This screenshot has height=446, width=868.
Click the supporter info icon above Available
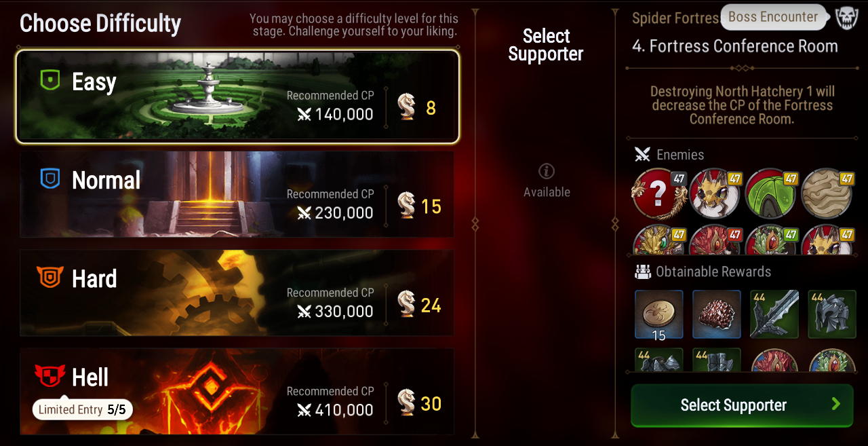pos(547,171)
